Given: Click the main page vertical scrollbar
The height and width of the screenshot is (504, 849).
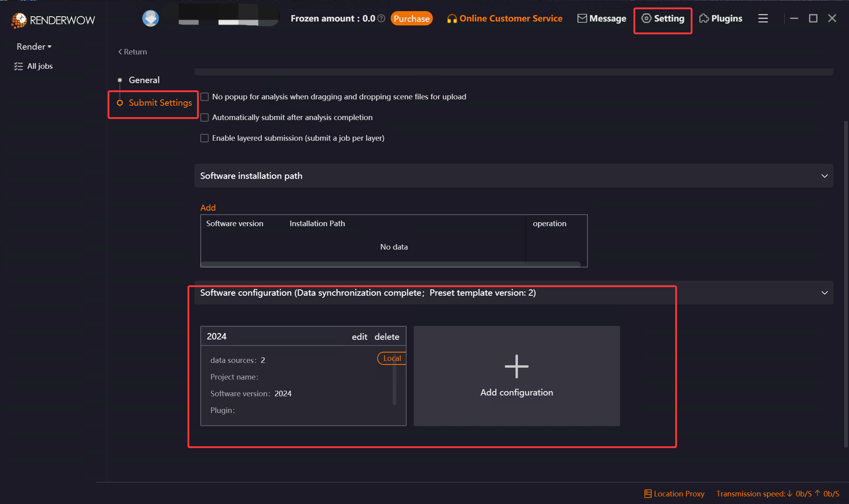Looking at the screenshot, I should [x=846, y=284].
